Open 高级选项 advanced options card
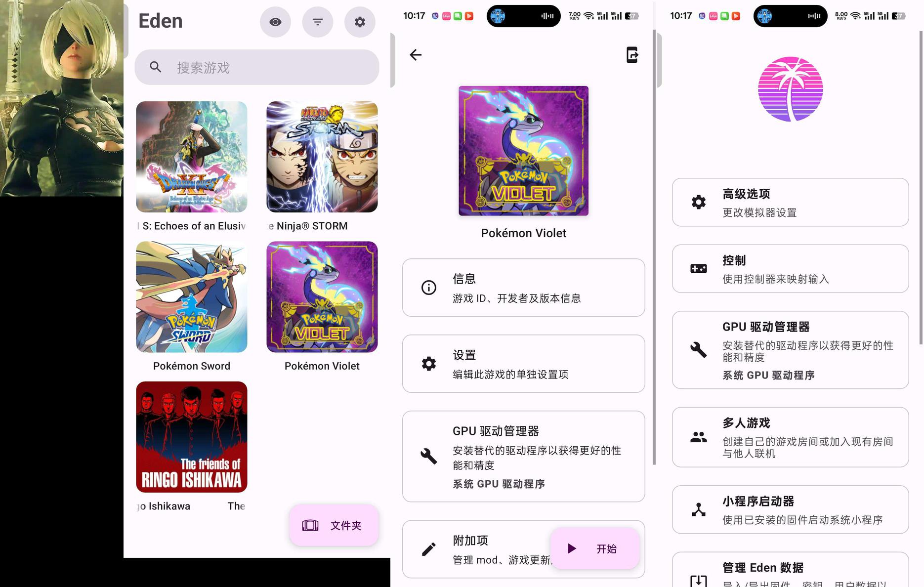 (790, 202)
